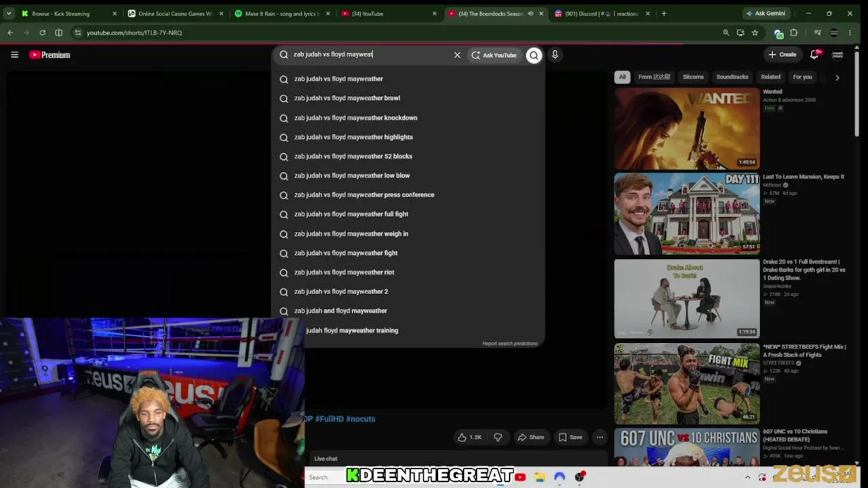Select suggestion ending in 'weigh in'
The image size is (868, 488).
tap(409, 234)
